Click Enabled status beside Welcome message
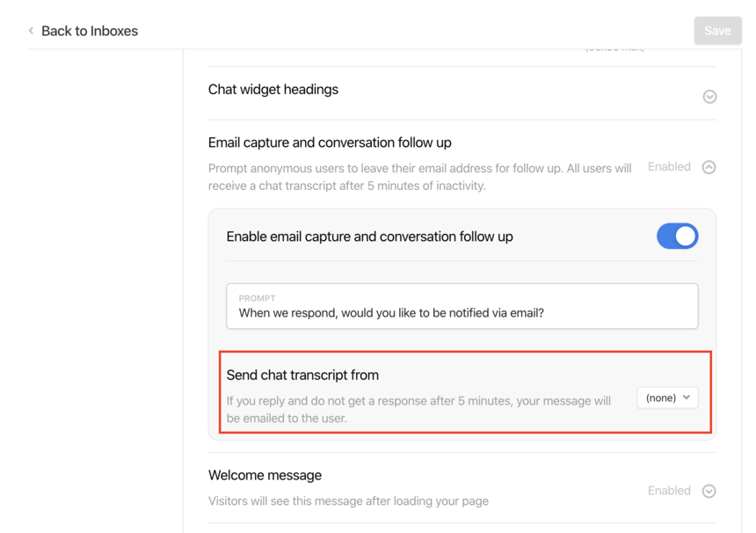 click(669, 491)
